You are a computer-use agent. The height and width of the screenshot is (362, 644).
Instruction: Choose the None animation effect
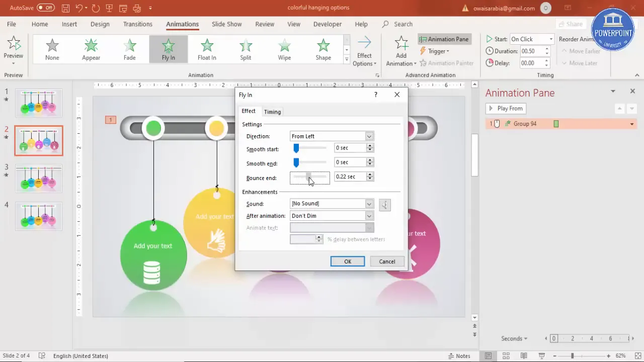pyautogui.click(x=52, y=49)
